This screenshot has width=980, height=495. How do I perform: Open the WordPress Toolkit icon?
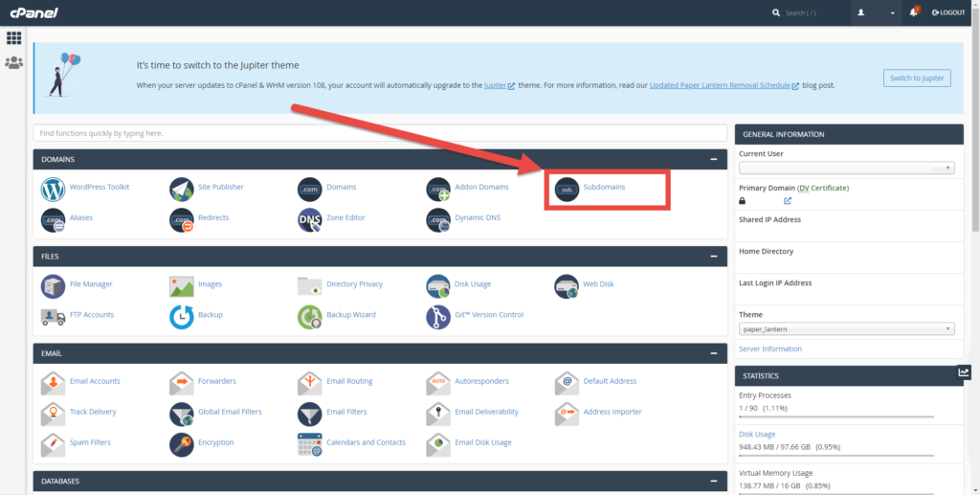pos(53,188)
